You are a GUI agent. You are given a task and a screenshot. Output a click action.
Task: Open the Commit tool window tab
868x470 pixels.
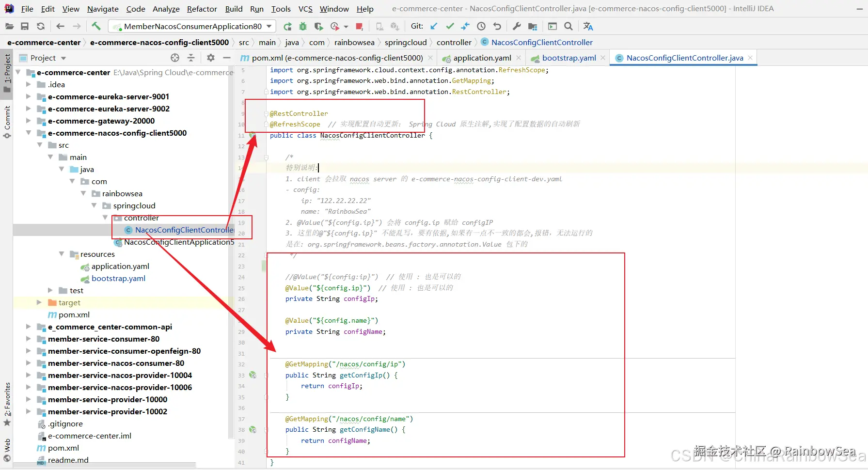7,118
